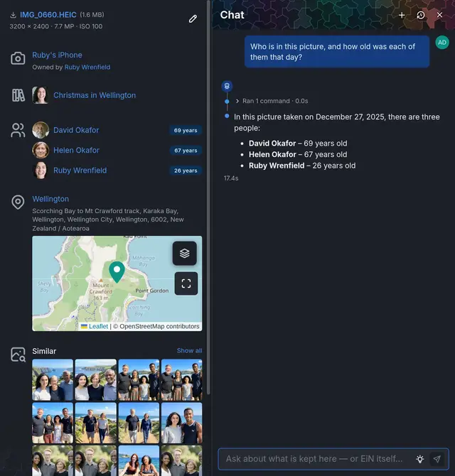455x476 pixels.
Task: Open the Wellington location link
Action: pos(50,199)
